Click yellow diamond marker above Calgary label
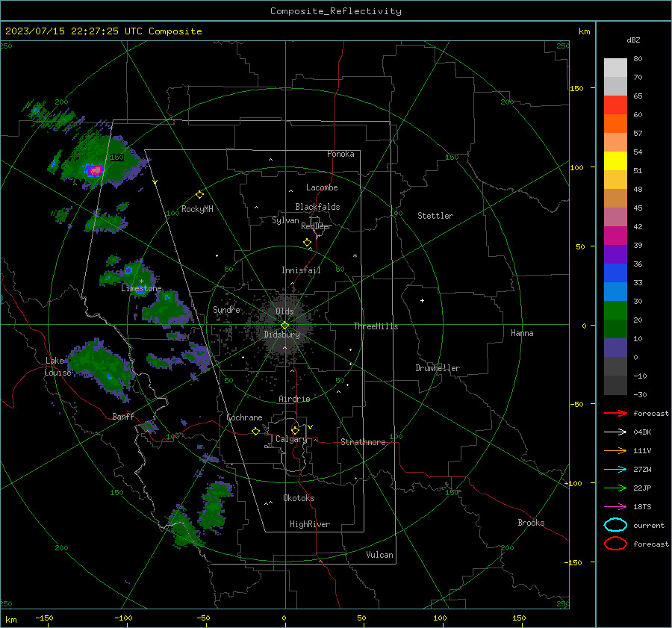The width and height of the screenshot is (672, 628). tap(295, 430)
